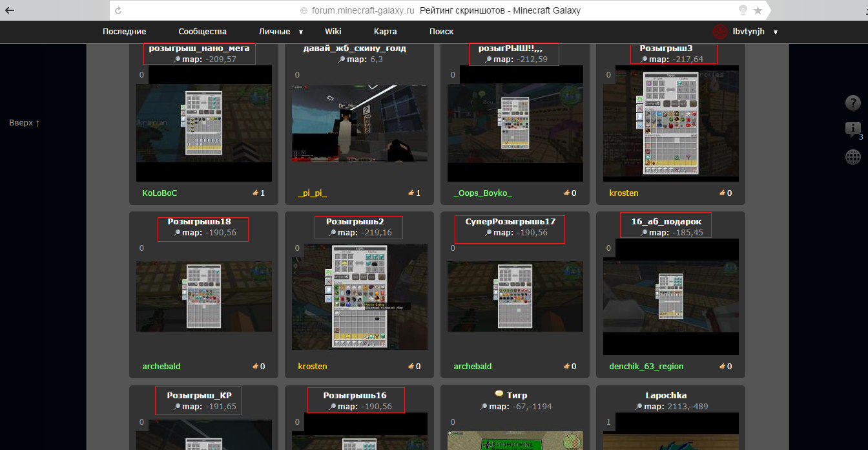This screenshot has height=450, width=868.
Task: Click the browser back arrow
Action: tap(10, 10)
